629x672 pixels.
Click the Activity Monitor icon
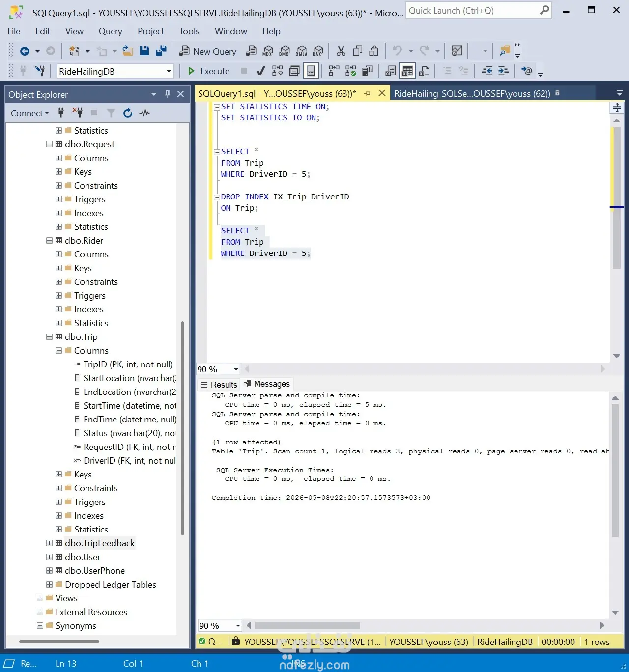(x=457, y=51)
